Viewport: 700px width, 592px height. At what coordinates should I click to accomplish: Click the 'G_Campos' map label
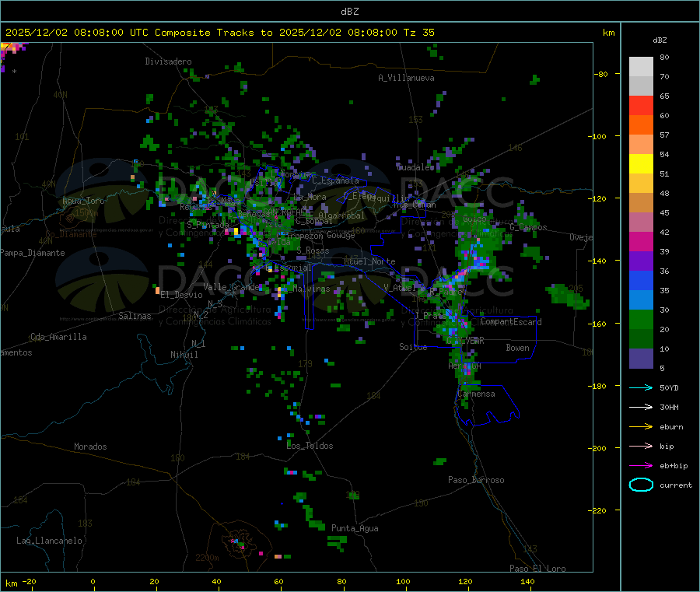(528, 227)
